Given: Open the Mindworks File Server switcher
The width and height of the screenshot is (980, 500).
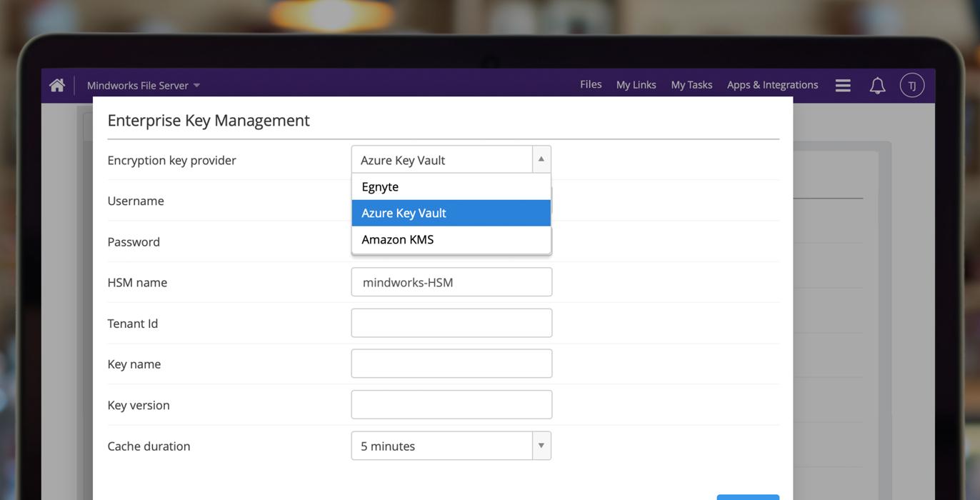Looking at the screenshot, I should click(x=138, y=86).
